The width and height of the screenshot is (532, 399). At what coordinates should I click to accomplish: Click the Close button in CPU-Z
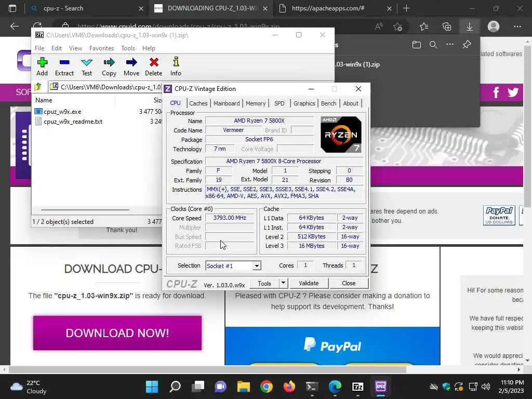pyautogui.click(x=349, y=283)
